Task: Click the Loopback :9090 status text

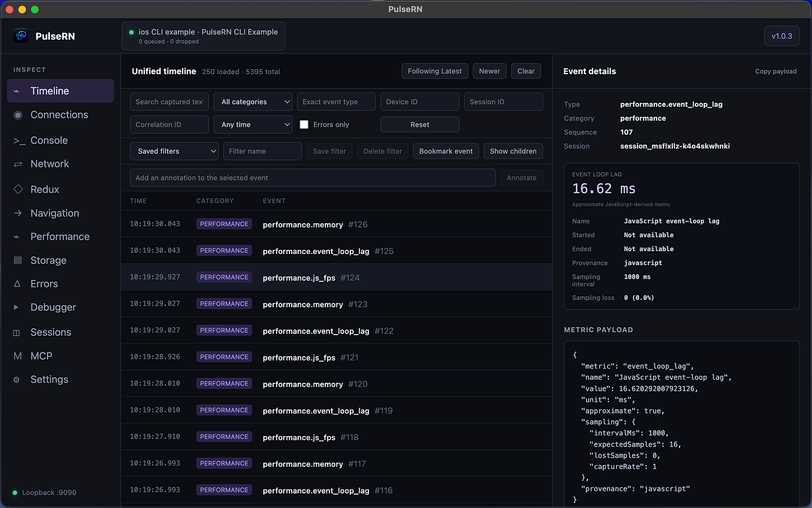Action: tap(49, 493)
